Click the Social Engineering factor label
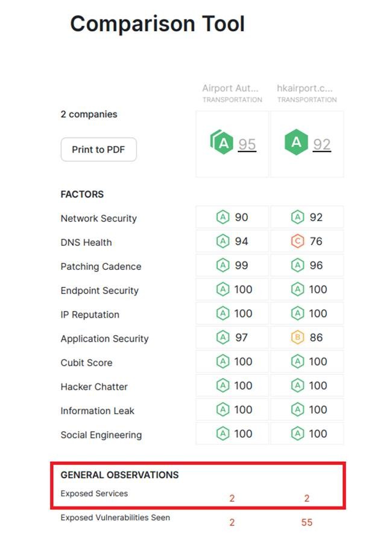This screenshot has width=392, height=541. pyautogui.click(x=101, y=435)
